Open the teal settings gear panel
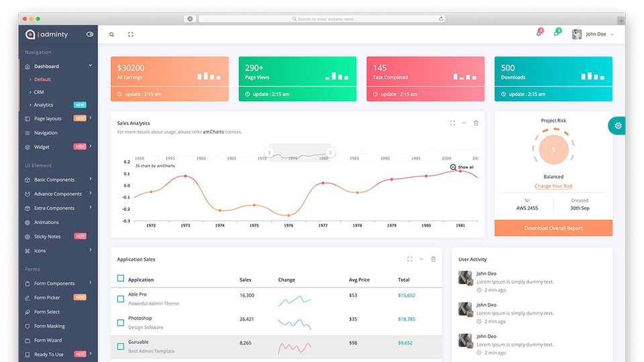This screenshot has width=644, height=362. 617,125
